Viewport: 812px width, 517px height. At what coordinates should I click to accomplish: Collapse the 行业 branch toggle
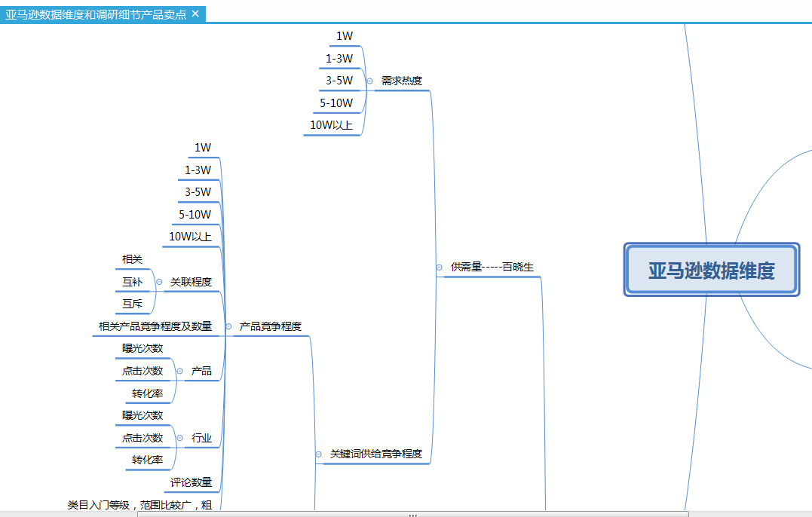click(179, 439)
